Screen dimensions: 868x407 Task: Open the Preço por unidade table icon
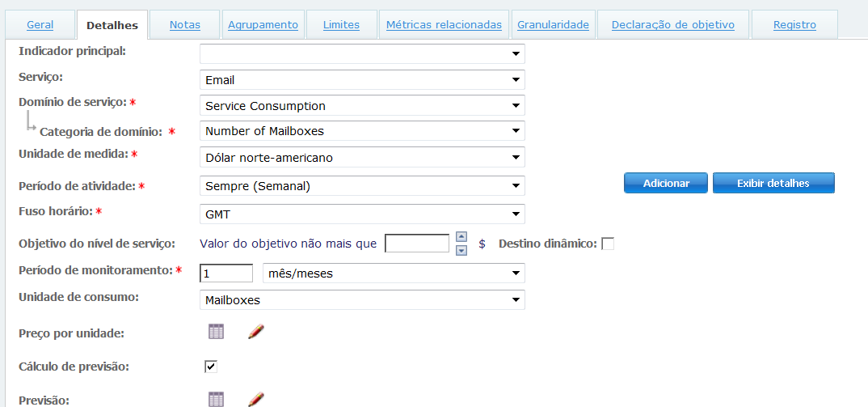coord(215,331)
